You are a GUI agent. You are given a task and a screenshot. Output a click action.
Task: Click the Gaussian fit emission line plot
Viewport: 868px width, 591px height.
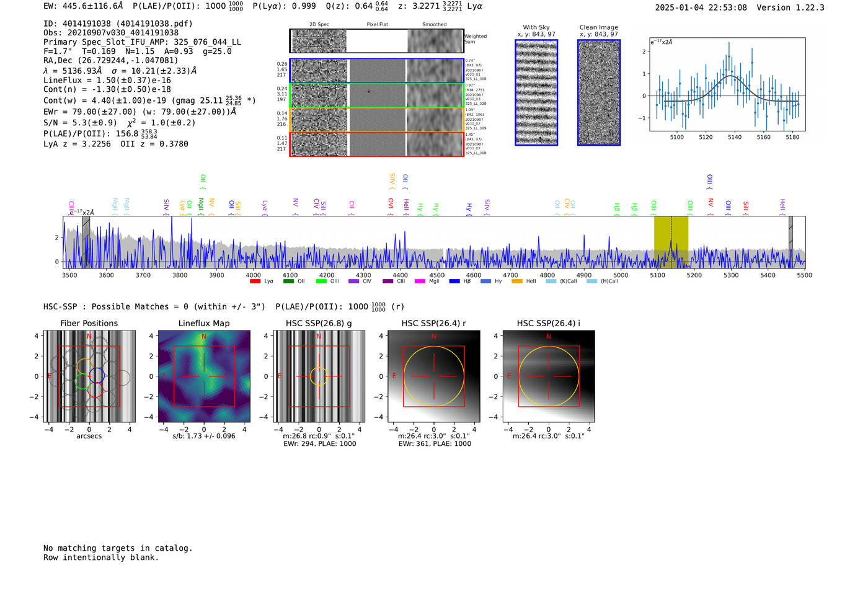727,84
